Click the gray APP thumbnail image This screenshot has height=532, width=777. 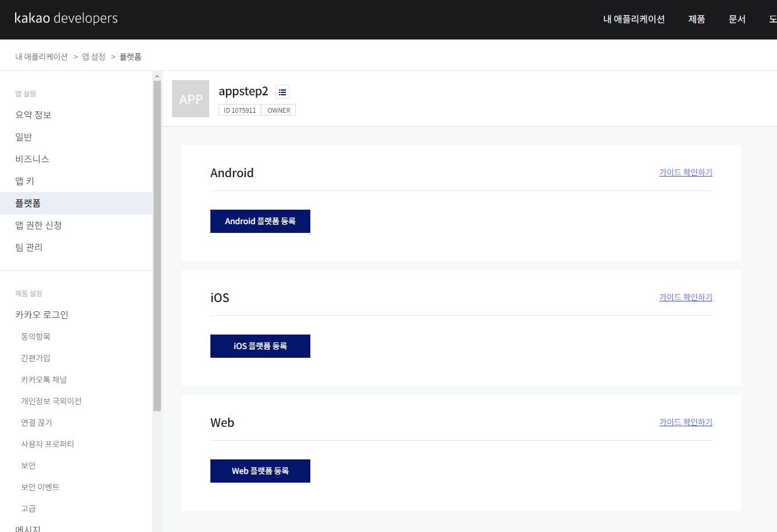[x=191, y=99]
